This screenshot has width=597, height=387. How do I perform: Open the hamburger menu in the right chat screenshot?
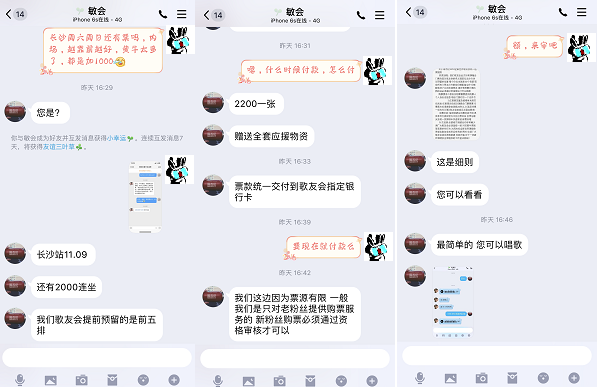(x=581, y=12)
